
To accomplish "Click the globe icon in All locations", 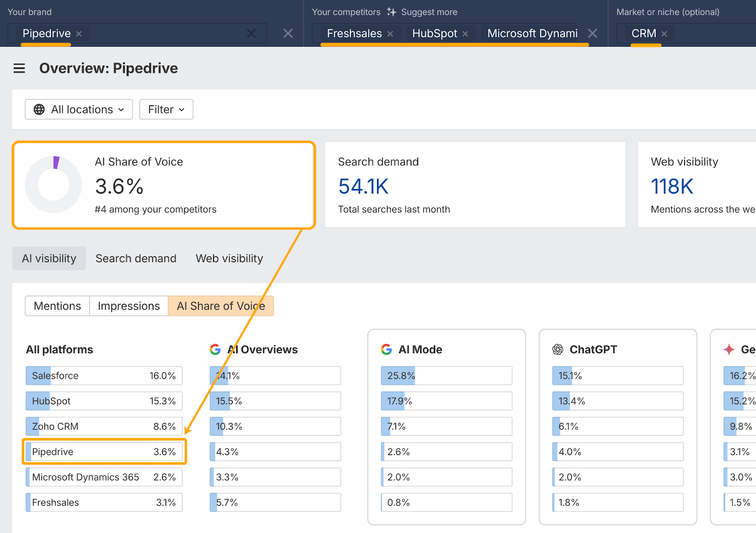I will [38, 109].
